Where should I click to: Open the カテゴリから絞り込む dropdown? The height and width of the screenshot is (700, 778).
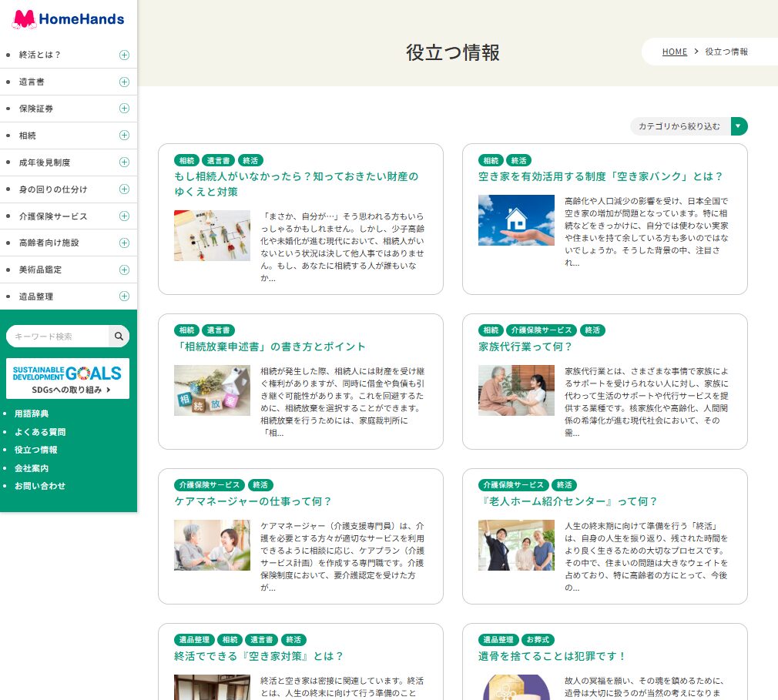coord(689,126)
